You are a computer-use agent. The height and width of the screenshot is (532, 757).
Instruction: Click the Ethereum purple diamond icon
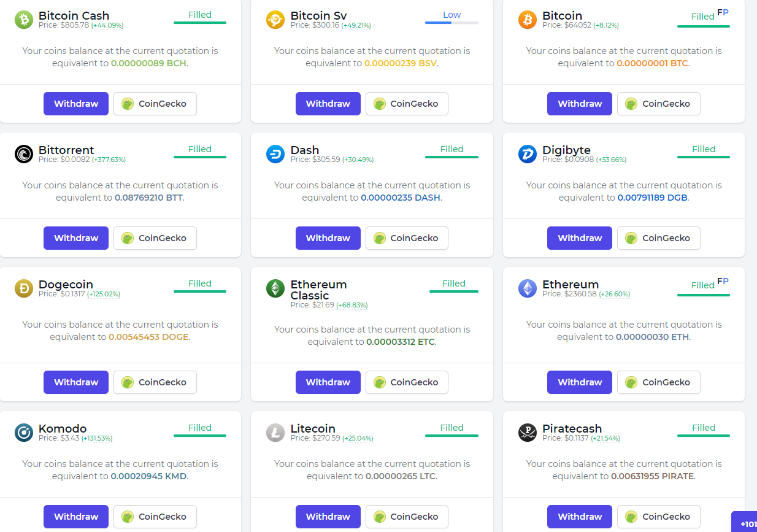[x=528, y=288]
